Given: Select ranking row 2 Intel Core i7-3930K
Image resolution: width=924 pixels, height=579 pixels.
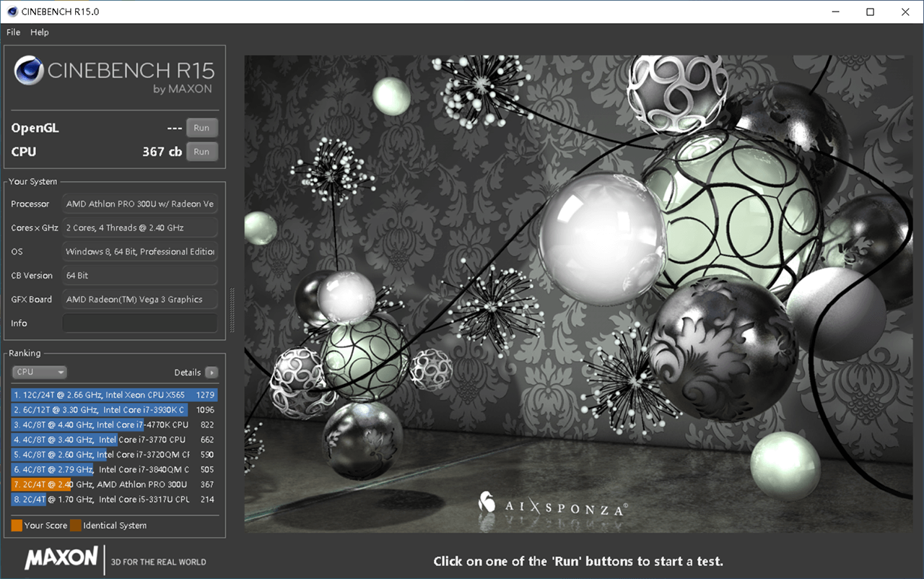Looking at the screenshot, I should tap(114, 410).
